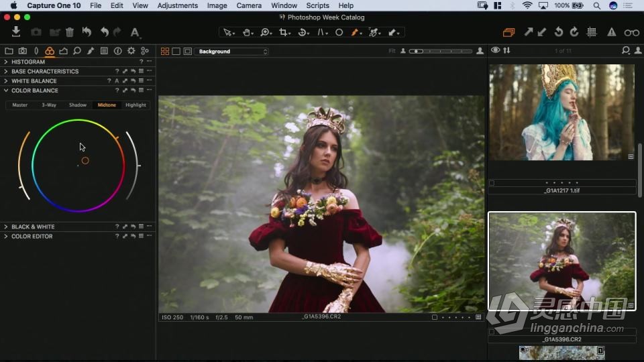Click the Undo arrow icon

(105, 32)
